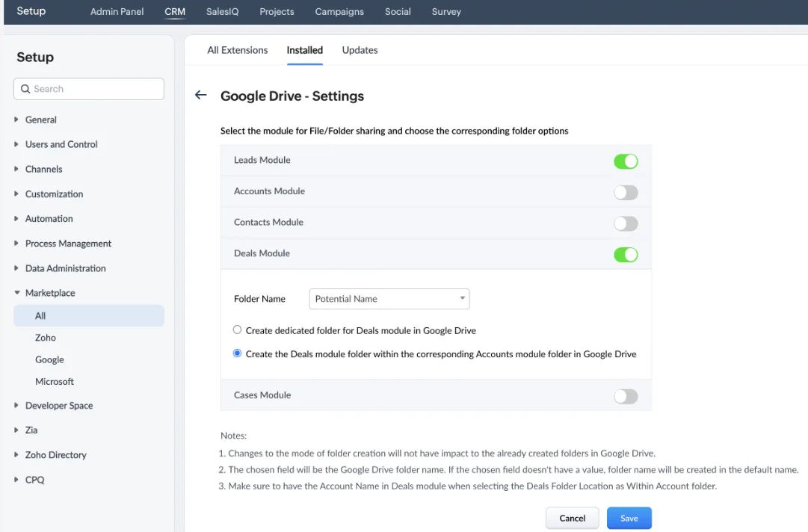Open the Updates tab
This screenshot has width=808, height=532.
point(360,49)
